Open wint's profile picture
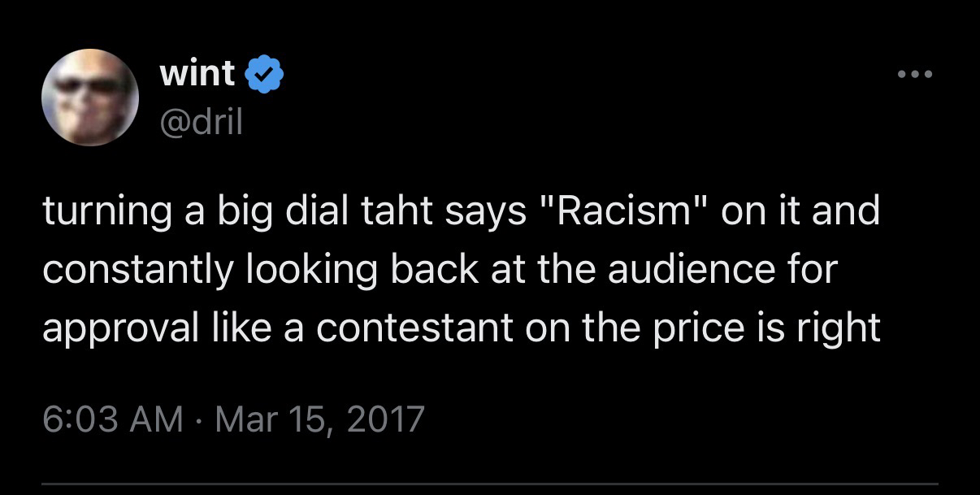The height and width of the screenshot is (495, 980). tap(89, 98)
